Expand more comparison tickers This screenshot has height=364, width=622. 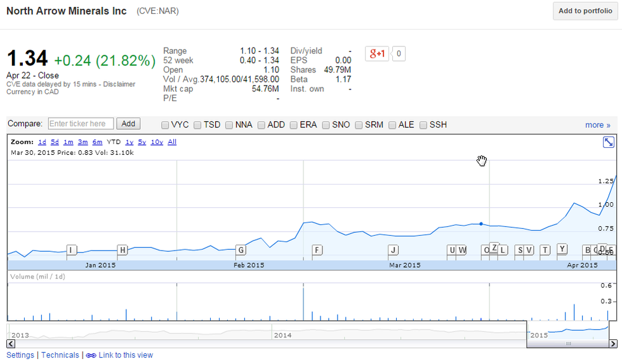(597, 125)
